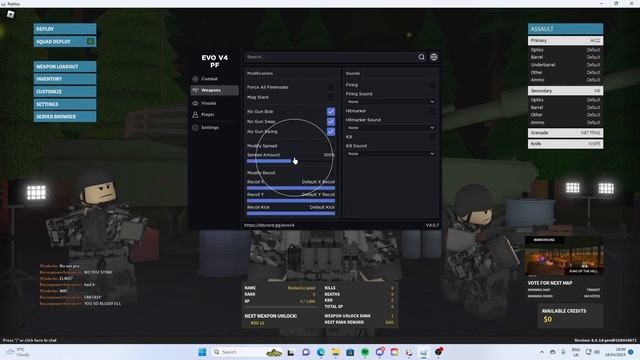
Task: Enable the Mag Stack checkbox
Action: coord(331,97)
